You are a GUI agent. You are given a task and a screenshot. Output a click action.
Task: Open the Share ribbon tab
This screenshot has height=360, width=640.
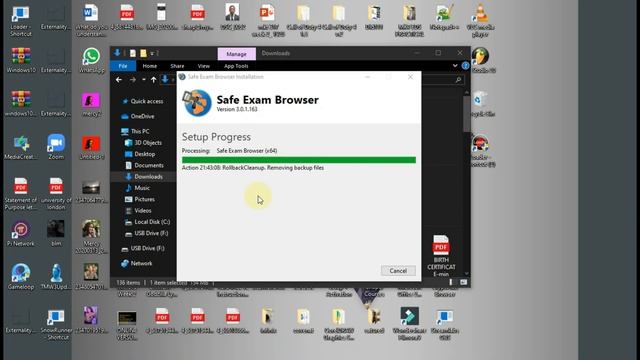click(x=177, y=66)
